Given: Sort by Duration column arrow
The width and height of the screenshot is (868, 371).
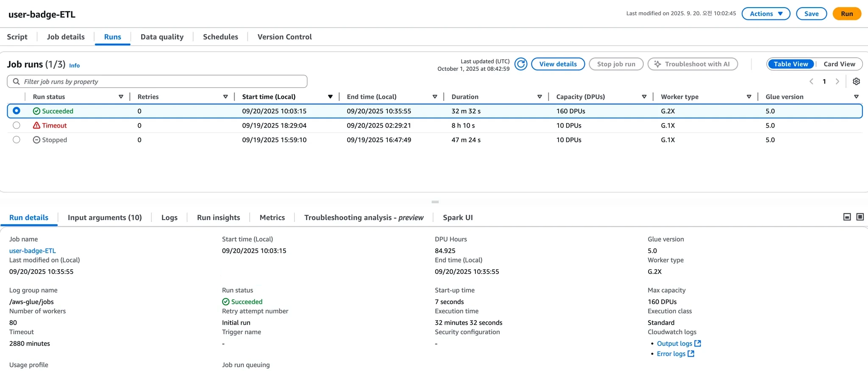Looking at the screenshot, I should pos(540,97).
